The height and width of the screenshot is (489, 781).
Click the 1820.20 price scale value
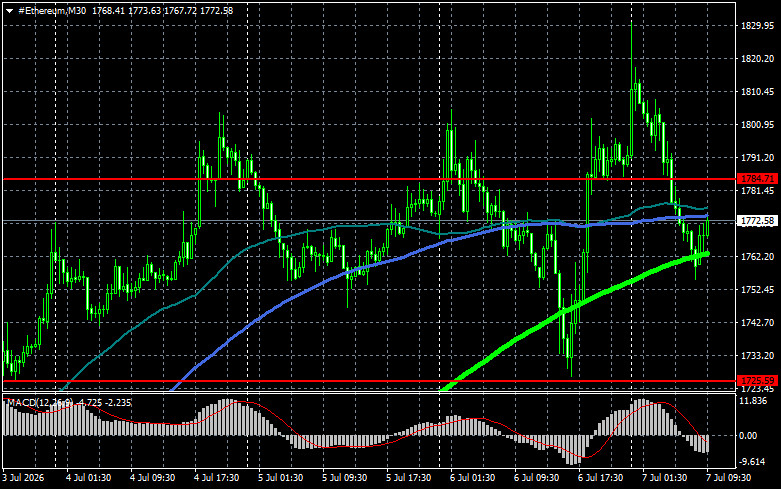point(758,59)
